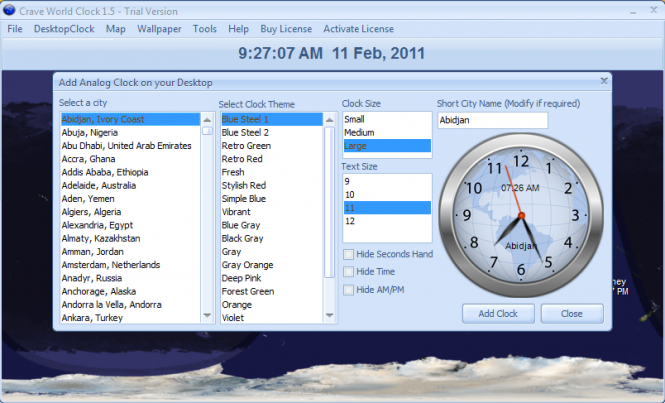Select Anadyr, Russia
665x403 pixels.
point(130,278)
